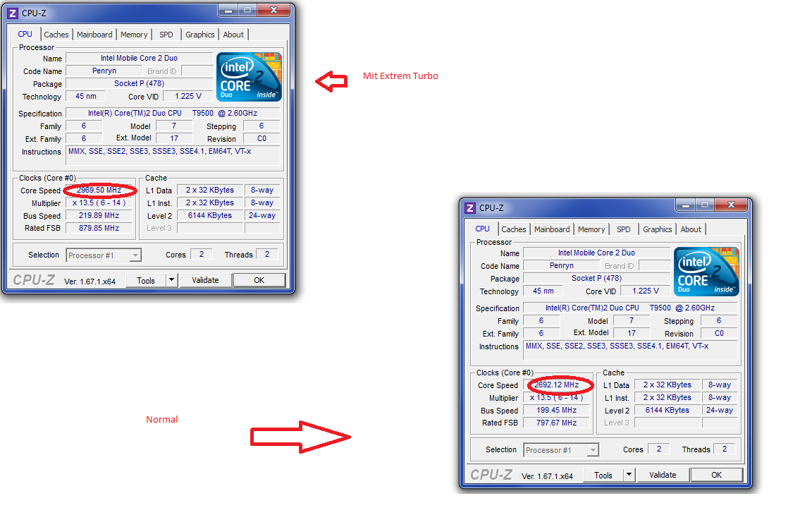812x508 pixels.
Task: Click Code Name Penryn in left window
Action: 104,71
